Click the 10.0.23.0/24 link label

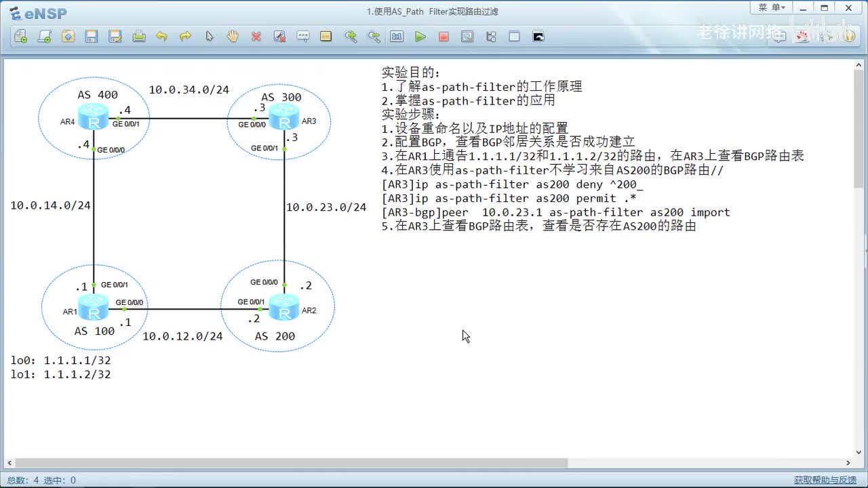click(326, 207)
